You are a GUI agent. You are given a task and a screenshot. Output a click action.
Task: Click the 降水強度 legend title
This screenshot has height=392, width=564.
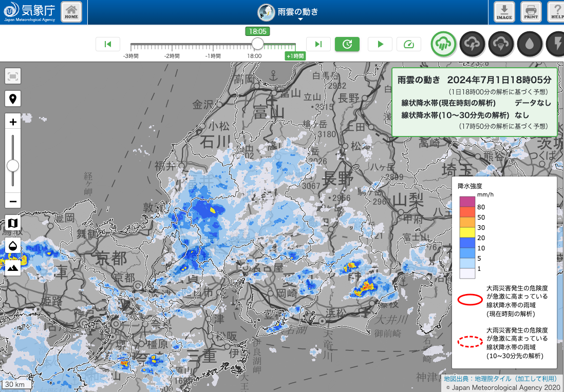[x=470, y=186]
